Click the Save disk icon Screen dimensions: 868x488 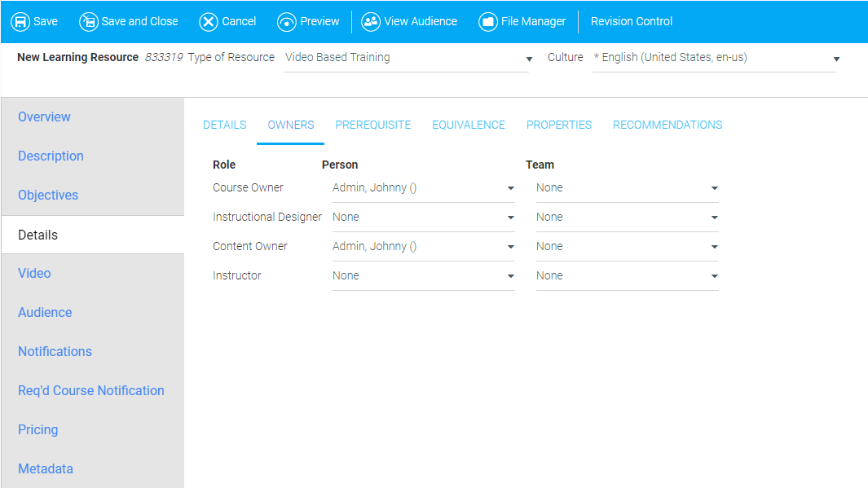coord(20,22)
